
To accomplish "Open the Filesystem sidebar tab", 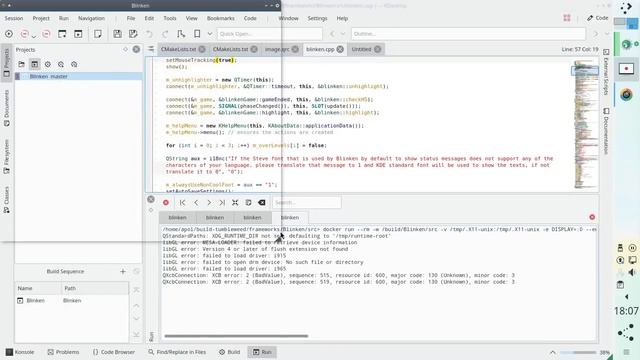I will click(x=7, y=157).
